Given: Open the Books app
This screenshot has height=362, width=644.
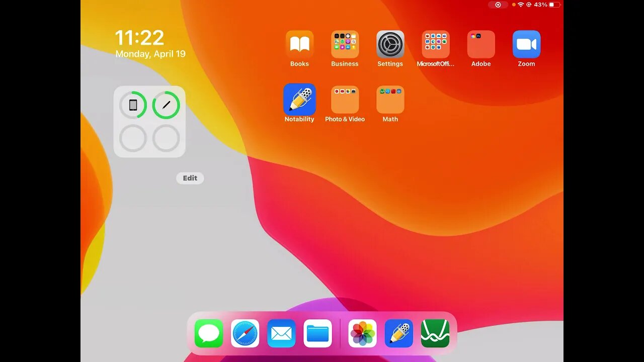Looking at the screenshot, I should pos(299,44).
